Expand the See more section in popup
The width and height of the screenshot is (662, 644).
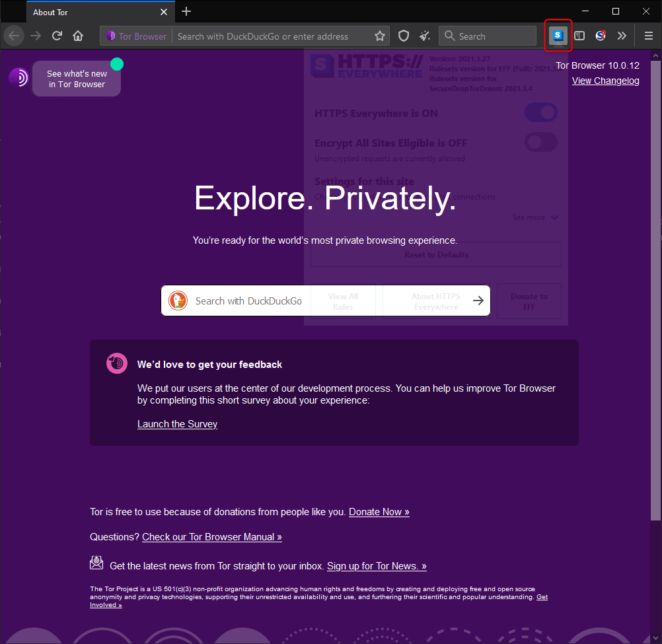pos(535,217)
